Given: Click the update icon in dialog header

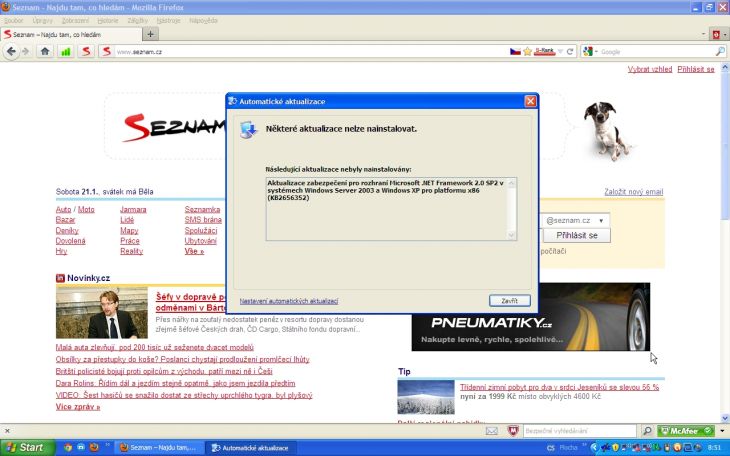Looking at the screenshot, I should pos(249,129).
